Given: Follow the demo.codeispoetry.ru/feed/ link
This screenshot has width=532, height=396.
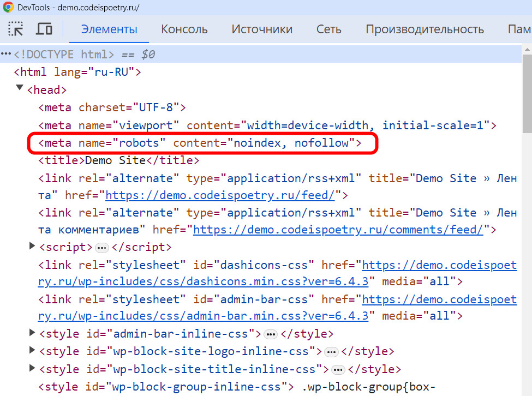Looking at the screenshot, I should (x=220, y=195).
